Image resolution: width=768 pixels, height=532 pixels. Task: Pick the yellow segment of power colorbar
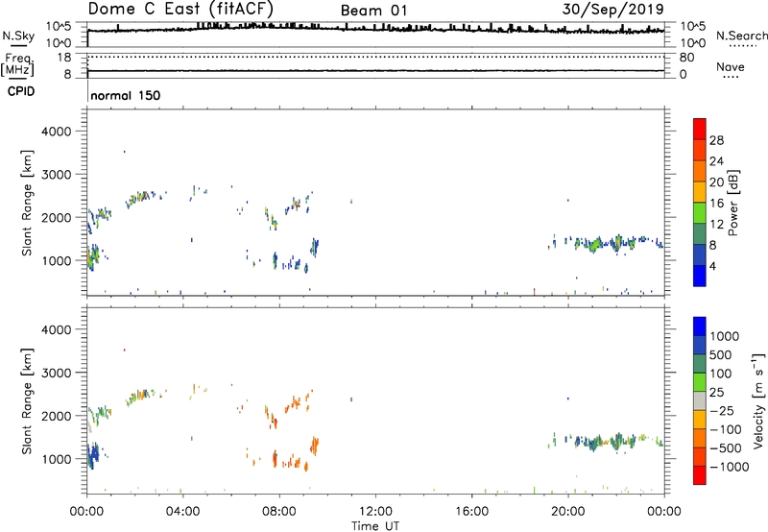click(700, 192)
